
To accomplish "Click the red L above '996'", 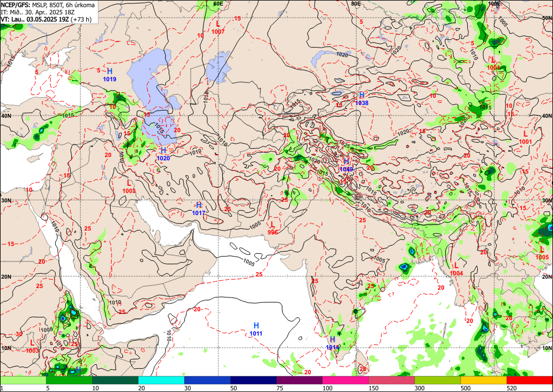I will pos(272,224).
